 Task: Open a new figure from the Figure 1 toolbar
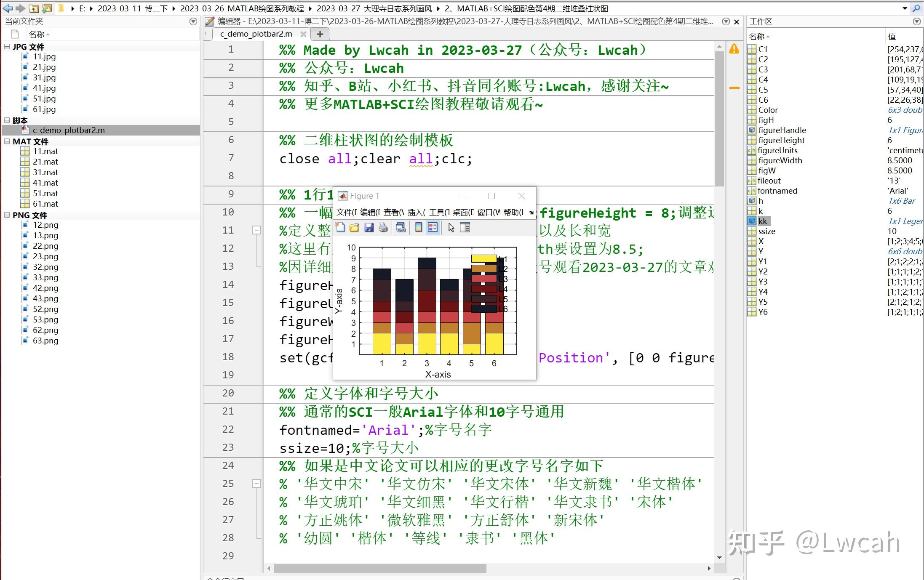click(340, 227)
